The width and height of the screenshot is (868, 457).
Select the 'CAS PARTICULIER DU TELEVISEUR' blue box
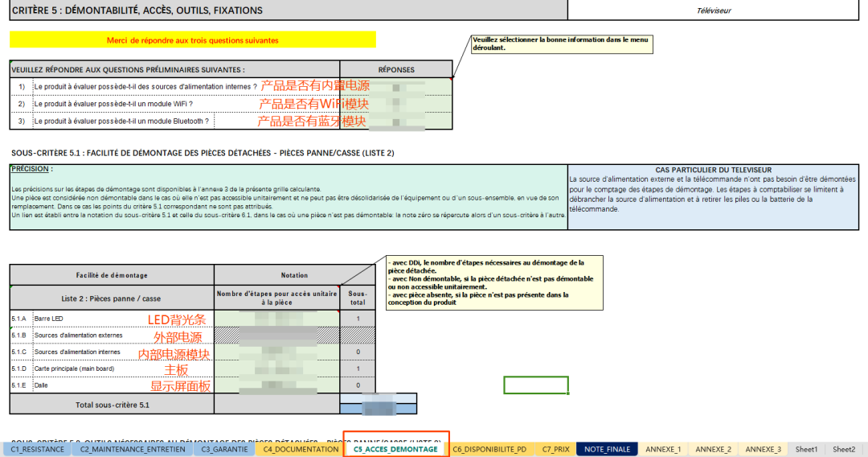714,196
